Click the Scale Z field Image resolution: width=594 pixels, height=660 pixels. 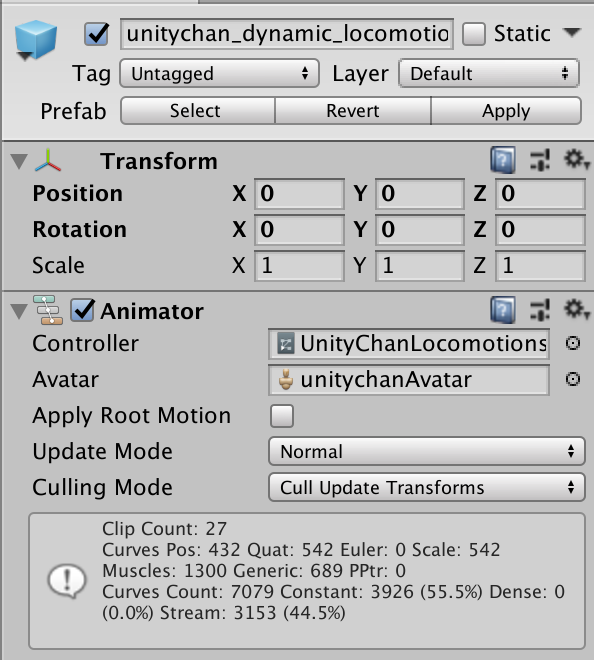tap(541, 266)
